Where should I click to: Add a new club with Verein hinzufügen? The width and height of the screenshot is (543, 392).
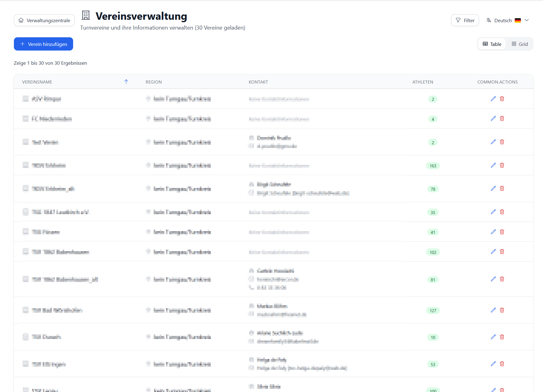44,44
